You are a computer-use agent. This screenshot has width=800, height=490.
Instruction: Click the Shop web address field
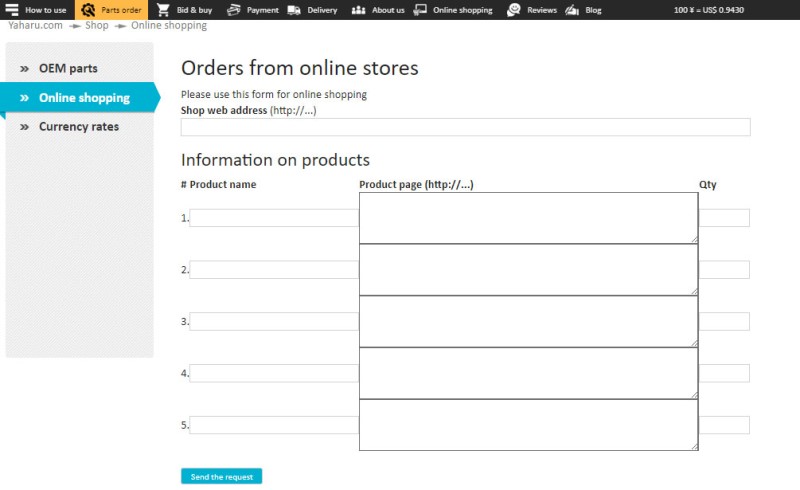(x=465, y=127)
